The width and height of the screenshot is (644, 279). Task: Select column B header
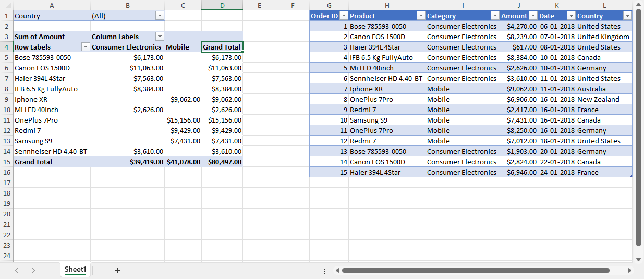coord(127,5)
